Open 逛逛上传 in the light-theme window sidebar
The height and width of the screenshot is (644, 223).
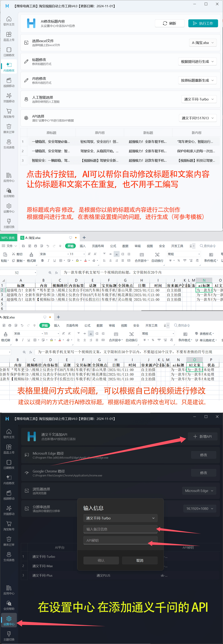(x=9, y=37)
